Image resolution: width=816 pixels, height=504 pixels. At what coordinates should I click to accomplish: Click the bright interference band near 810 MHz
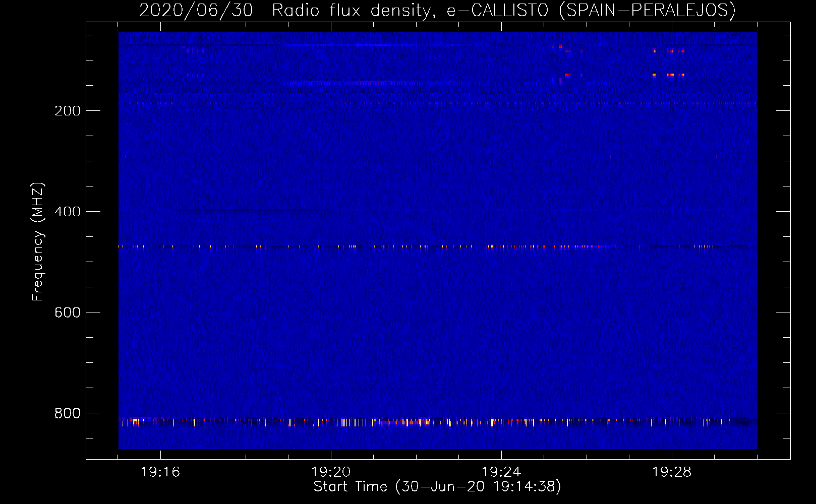click(x=438, y=422)
